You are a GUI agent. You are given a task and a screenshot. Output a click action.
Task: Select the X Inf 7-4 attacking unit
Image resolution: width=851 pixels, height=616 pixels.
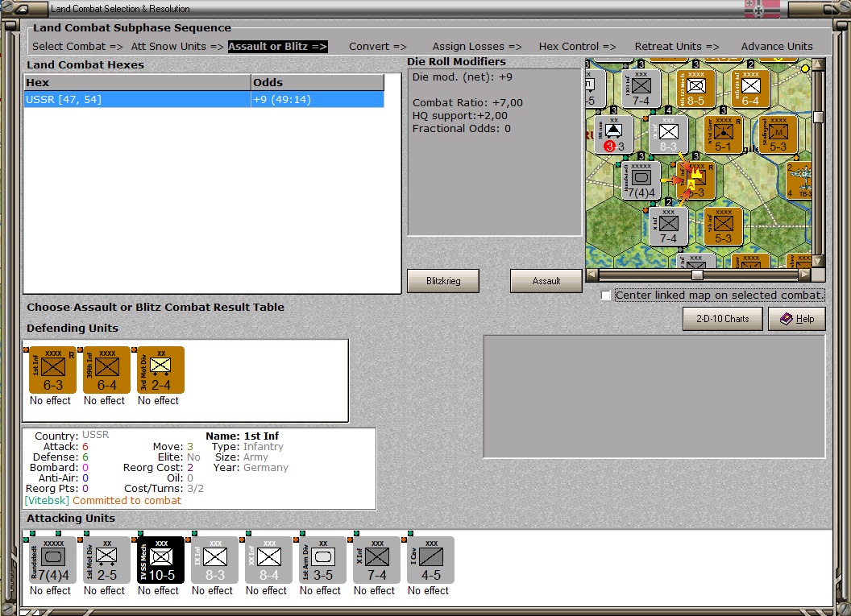click(376, 560)
